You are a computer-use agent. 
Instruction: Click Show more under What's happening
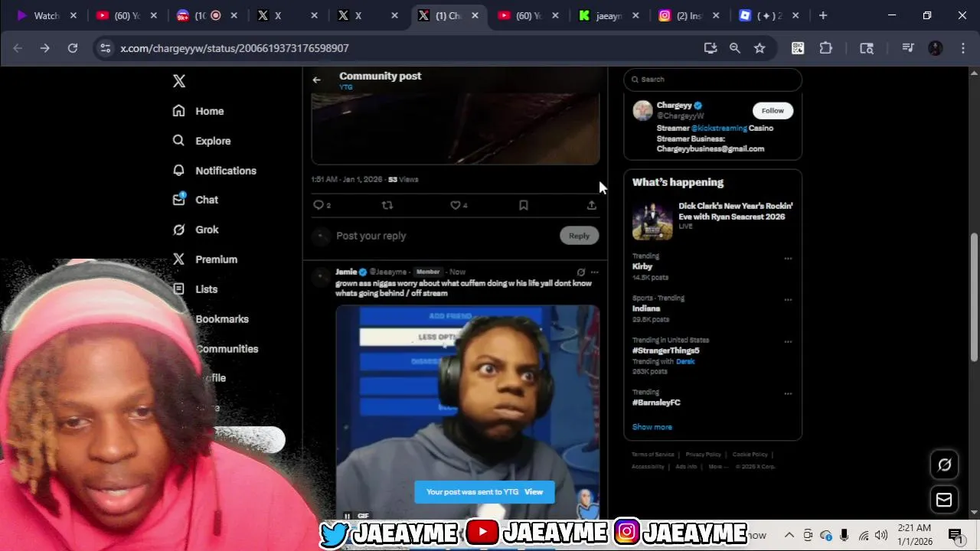click(652, 427)
